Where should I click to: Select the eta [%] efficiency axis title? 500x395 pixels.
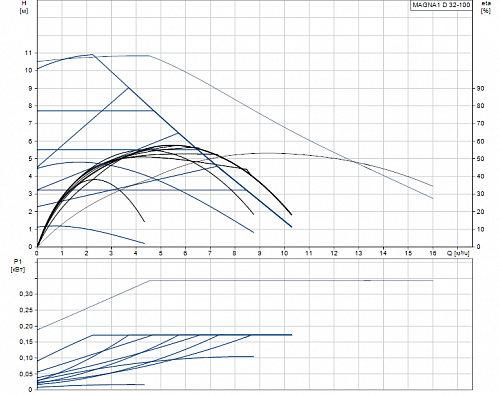coord(486,7)
